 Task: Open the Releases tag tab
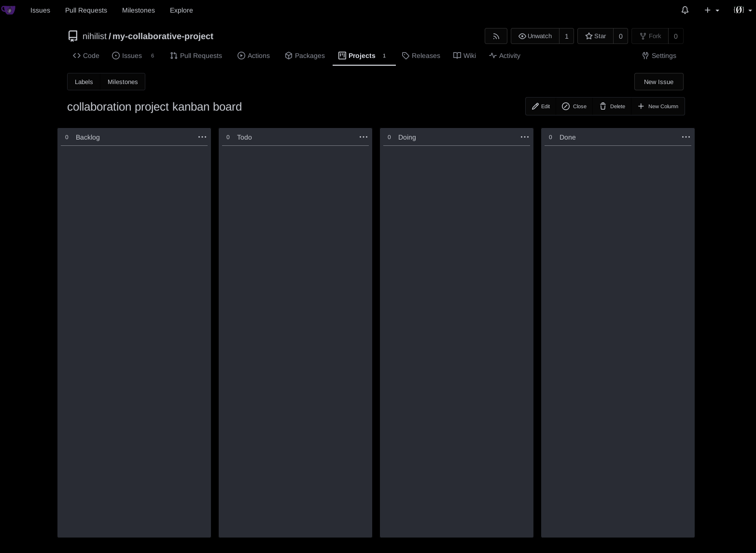pyautogui.click(x=421, y=56)
